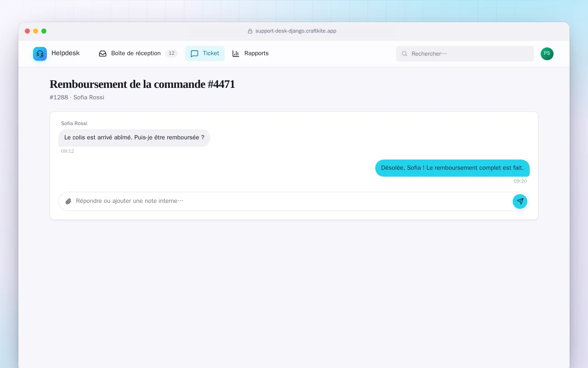
Task: Click the '#1288 · Sofia Rossi' subtitle
Action: (77, 98)
